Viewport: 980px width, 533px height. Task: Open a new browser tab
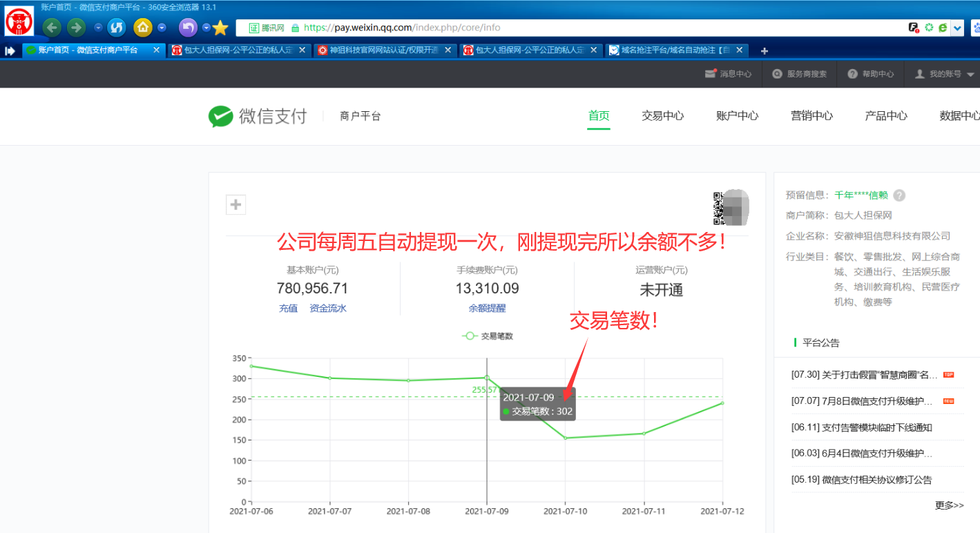coord(765,50)
